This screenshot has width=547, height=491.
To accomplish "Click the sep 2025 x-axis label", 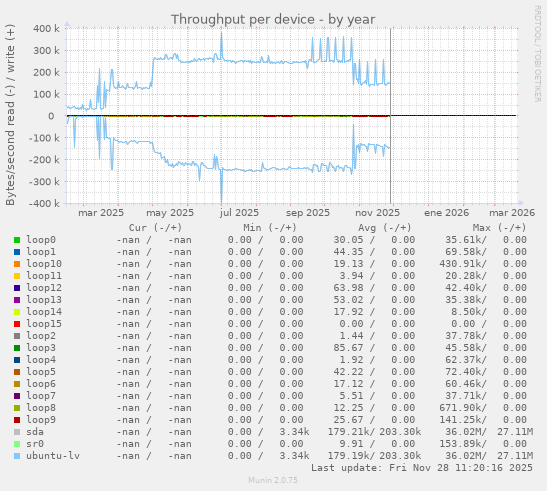I will 308,213.
